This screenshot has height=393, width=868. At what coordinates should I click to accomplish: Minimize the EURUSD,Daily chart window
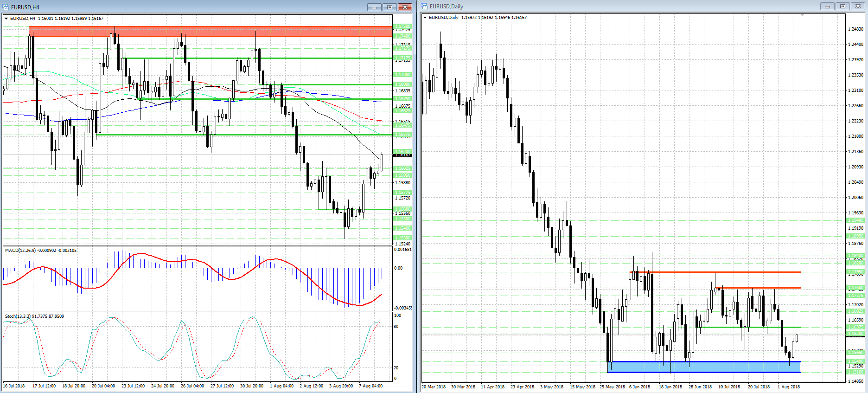coord(827,6)
